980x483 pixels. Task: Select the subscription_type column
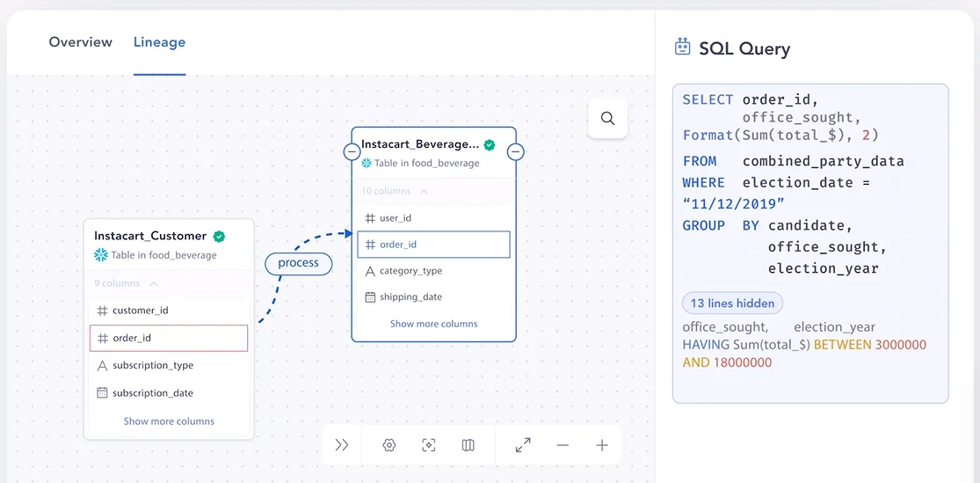[x=169, y=365]
